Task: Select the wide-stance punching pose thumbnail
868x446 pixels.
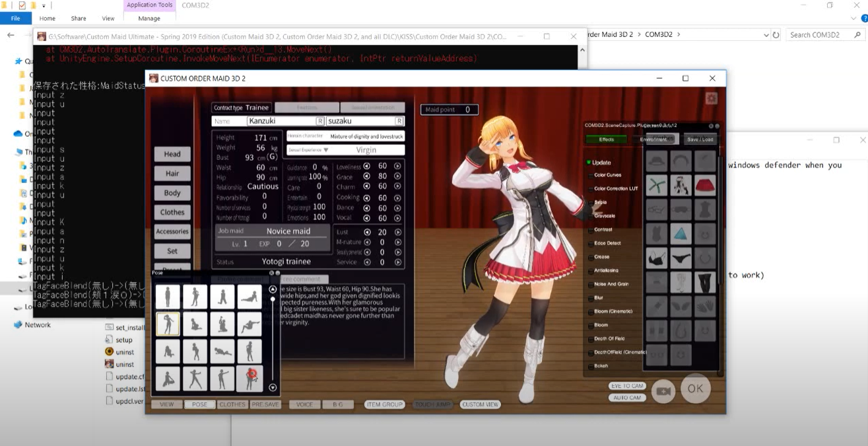Action: coord(195,378)
